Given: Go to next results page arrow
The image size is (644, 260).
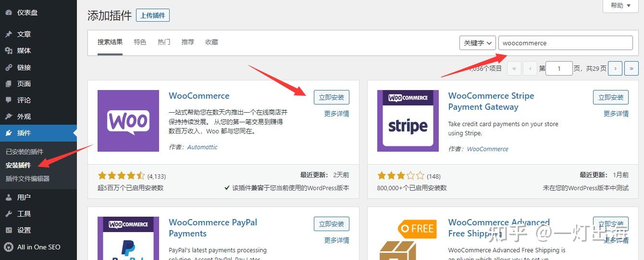Looking at the screenshot, I should 615,68.
